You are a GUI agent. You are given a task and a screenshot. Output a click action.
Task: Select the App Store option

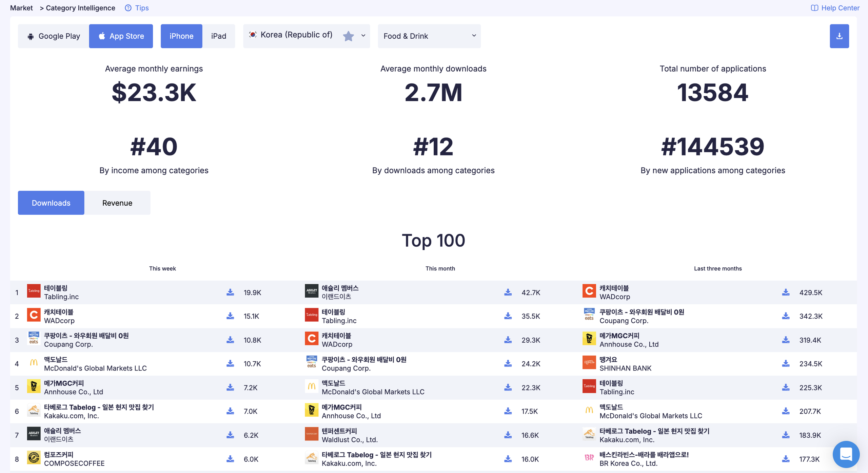[x=121, y=36]
